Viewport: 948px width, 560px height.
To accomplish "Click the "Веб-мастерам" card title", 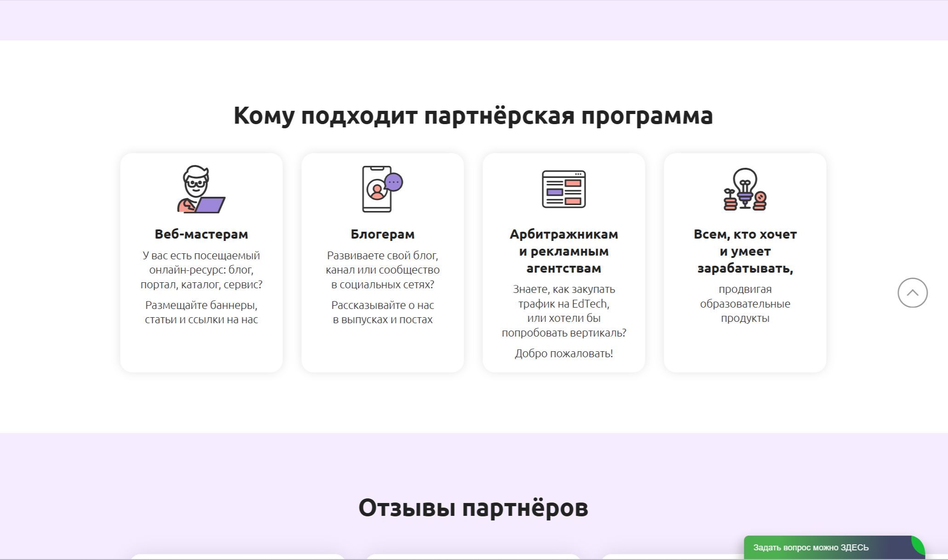I will pos(201,234).
